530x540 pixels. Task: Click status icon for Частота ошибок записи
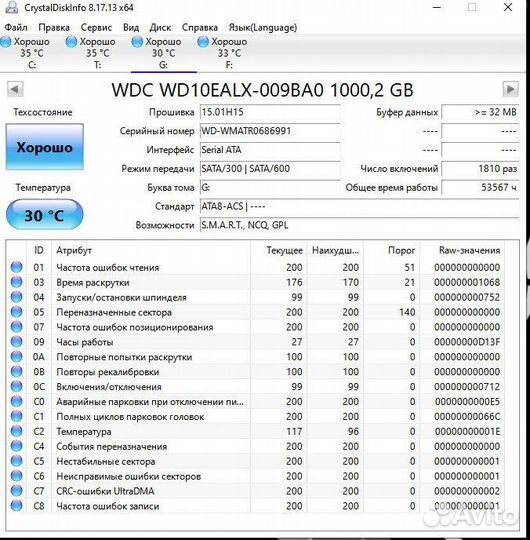tap(17, 506)
